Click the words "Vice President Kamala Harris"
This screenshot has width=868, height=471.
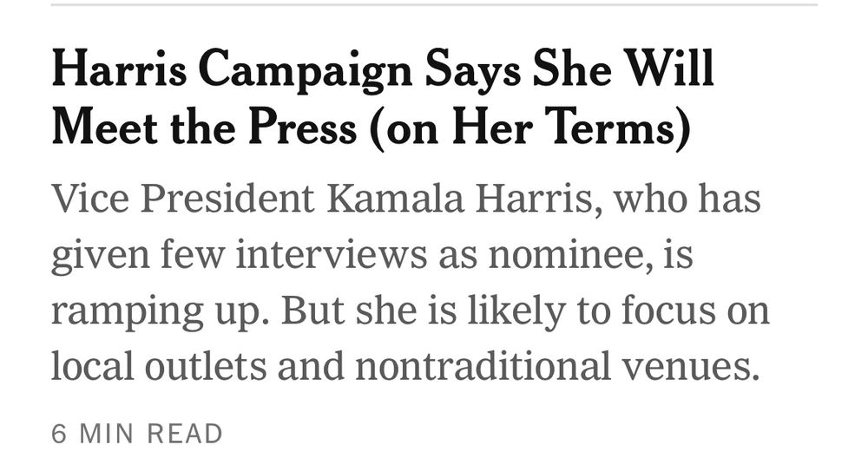[322, 199]
